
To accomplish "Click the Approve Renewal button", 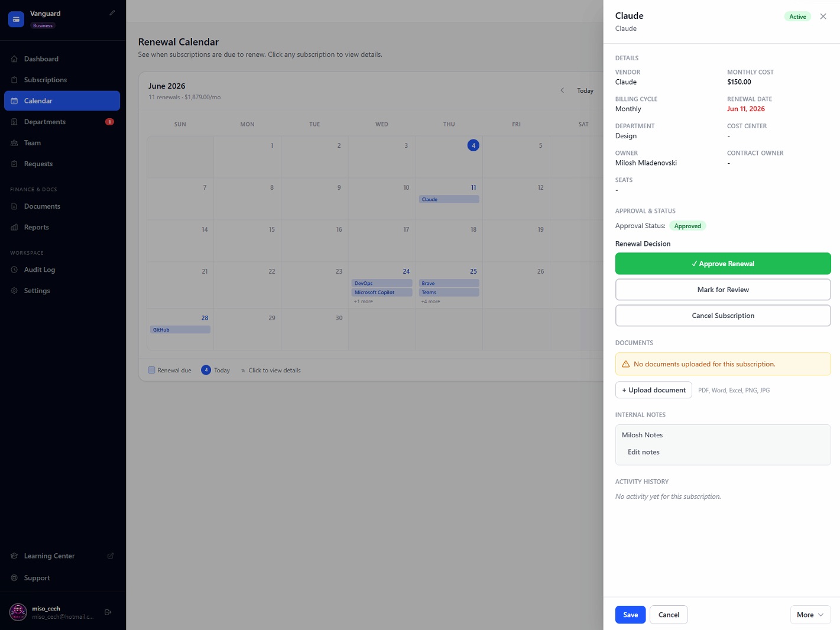I will 723,264.
